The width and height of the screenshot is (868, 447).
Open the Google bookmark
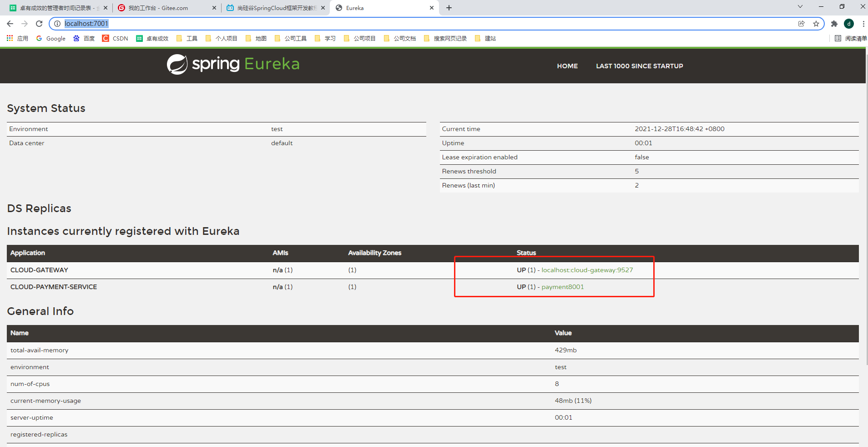pos(51,38)
